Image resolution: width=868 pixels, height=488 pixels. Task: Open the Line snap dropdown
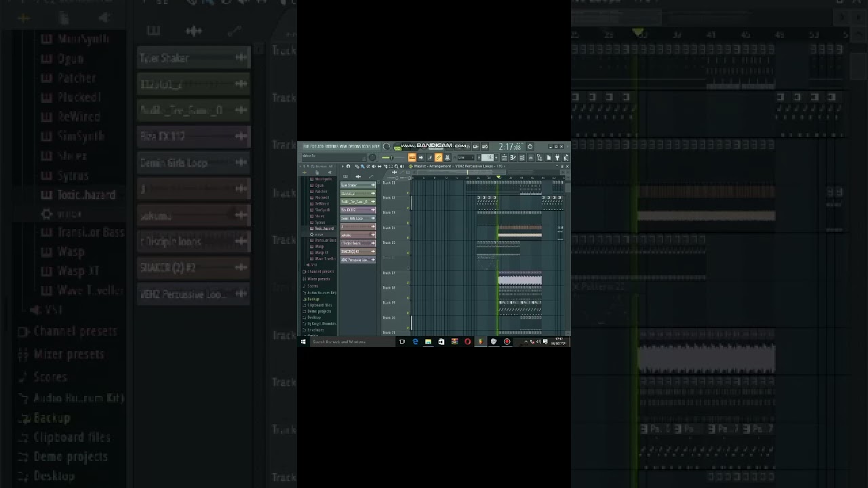tap(466, 157)
